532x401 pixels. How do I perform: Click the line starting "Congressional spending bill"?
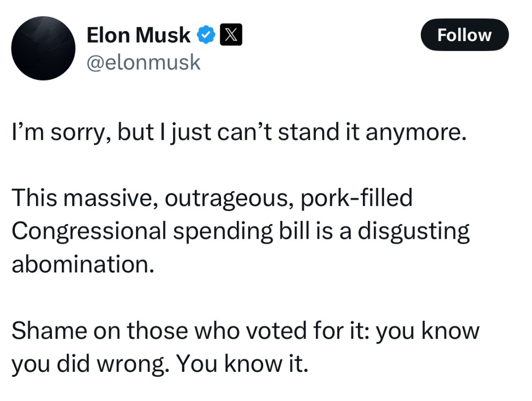click(240, 231)
